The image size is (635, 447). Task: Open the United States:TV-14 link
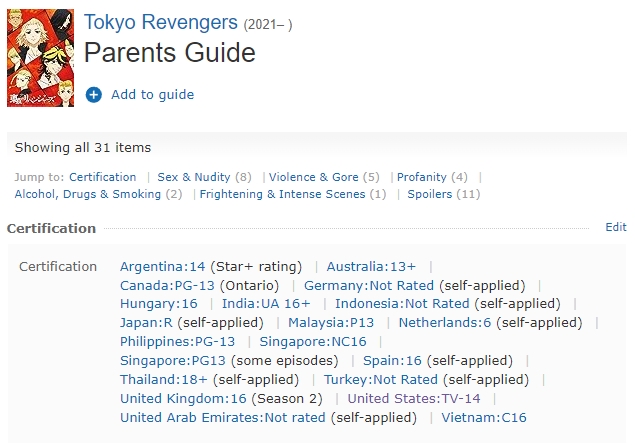click(414, 398)
